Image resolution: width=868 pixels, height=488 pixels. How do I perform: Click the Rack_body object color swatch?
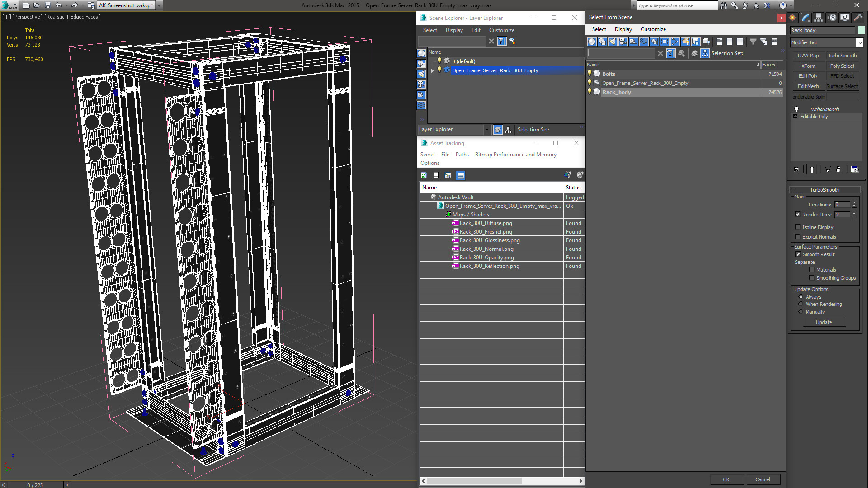pos(861,30)
